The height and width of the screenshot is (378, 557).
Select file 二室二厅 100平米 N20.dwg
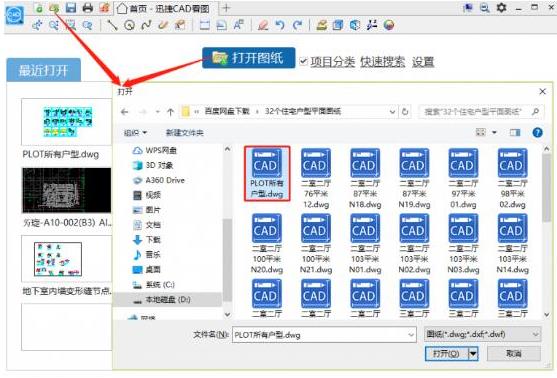267,244
